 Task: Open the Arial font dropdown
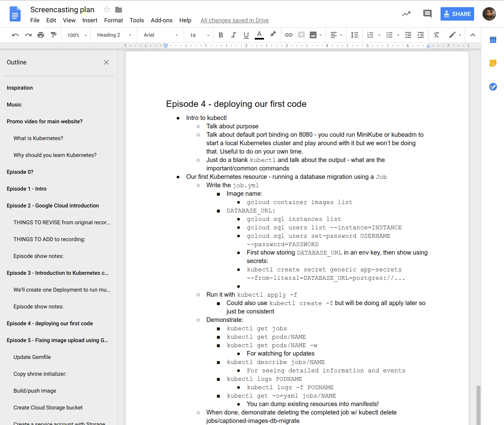click(161, 35)
